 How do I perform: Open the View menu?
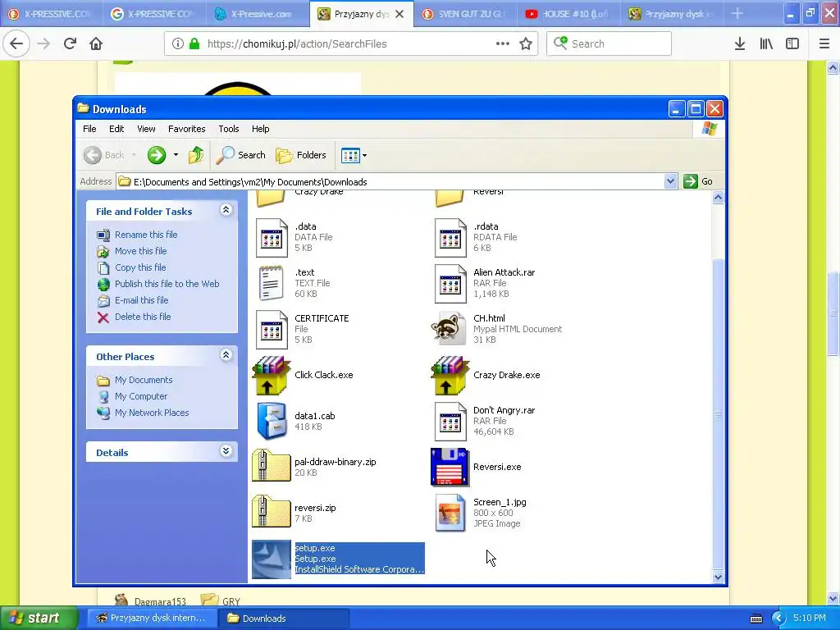pos(146,129)
